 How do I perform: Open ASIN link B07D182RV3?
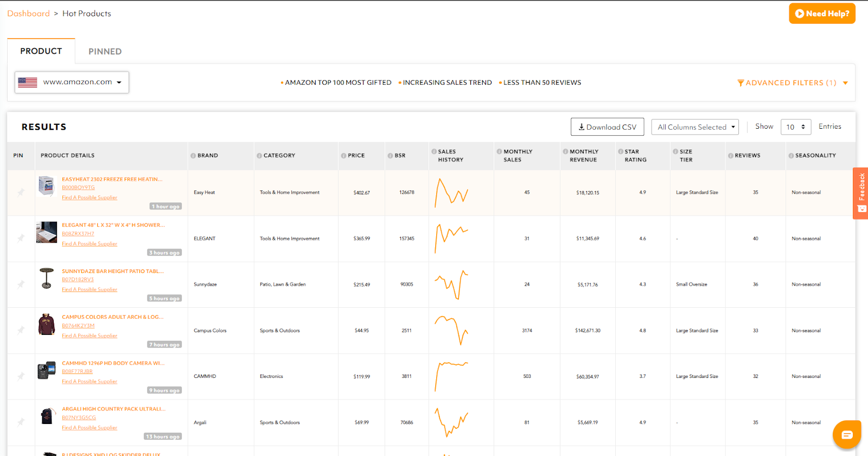pos(78,280)
